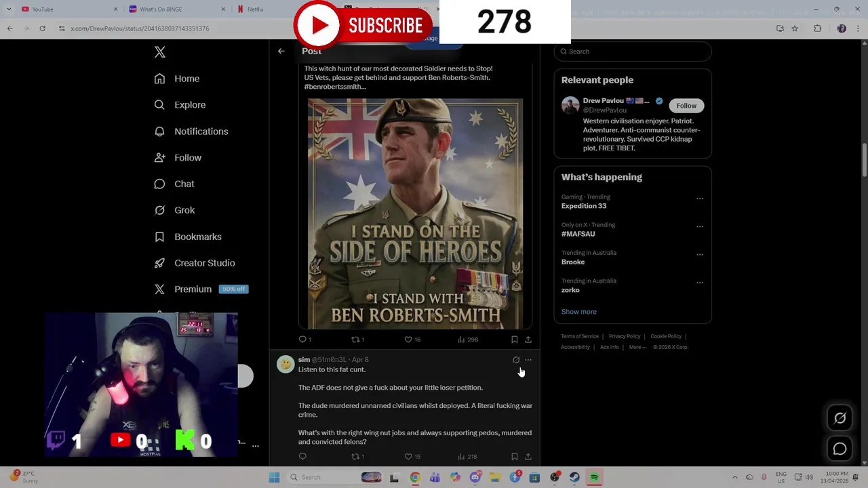868x488 pixels.
Task: Open Steam from the taskbar
Action: point(574,477)
